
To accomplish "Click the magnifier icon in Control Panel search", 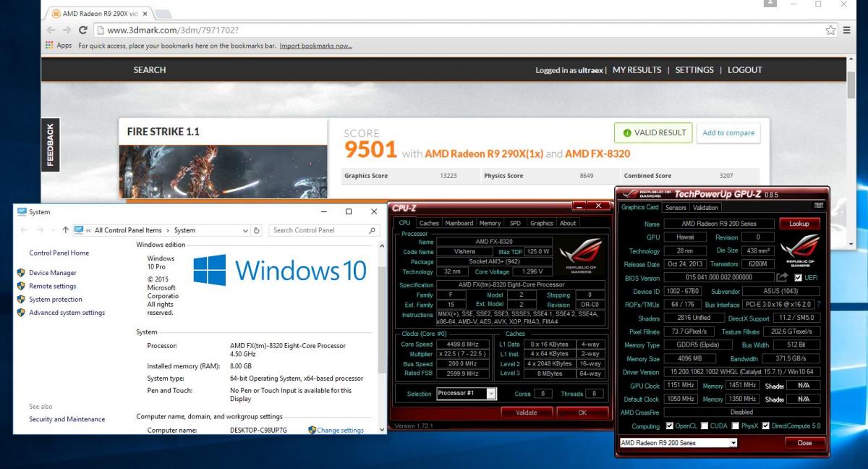I will tap(373, 230).
